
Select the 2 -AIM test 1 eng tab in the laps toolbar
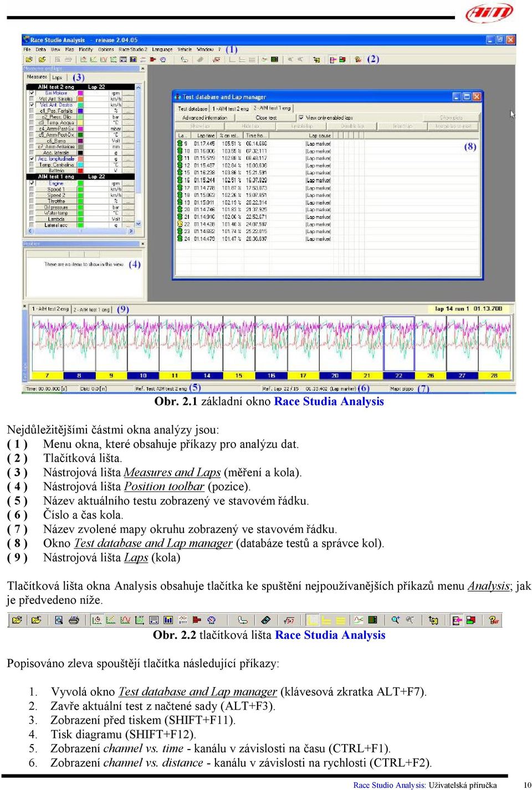tap(92, 309)
